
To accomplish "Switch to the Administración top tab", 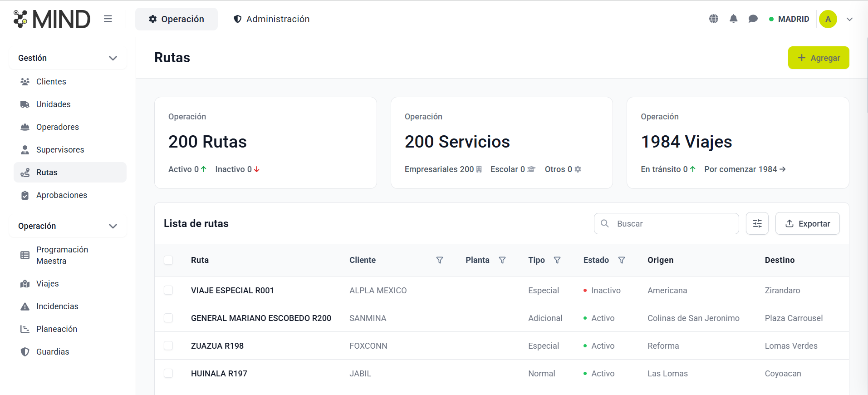I will [271, 19].
